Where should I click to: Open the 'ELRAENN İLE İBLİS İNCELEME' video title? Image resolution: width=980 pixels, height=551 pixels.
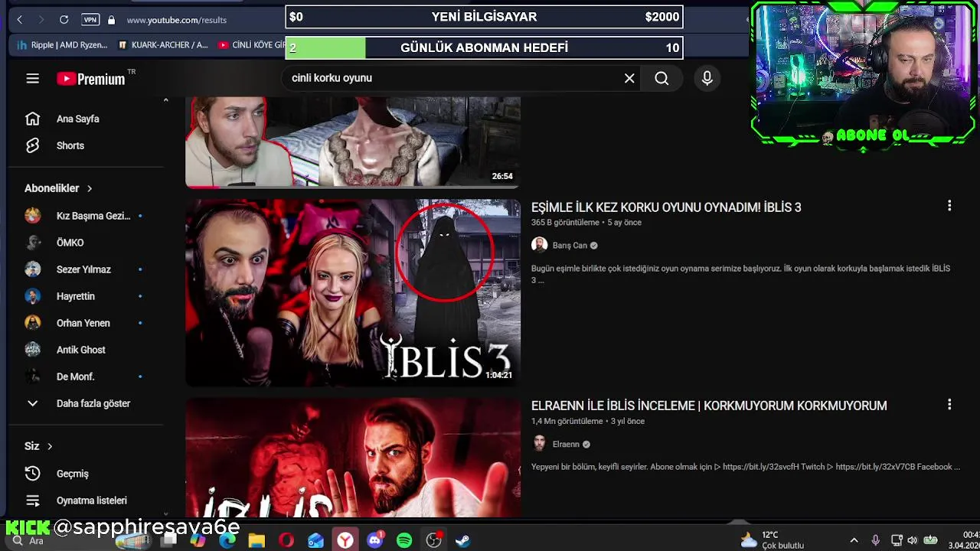[709, 406]
